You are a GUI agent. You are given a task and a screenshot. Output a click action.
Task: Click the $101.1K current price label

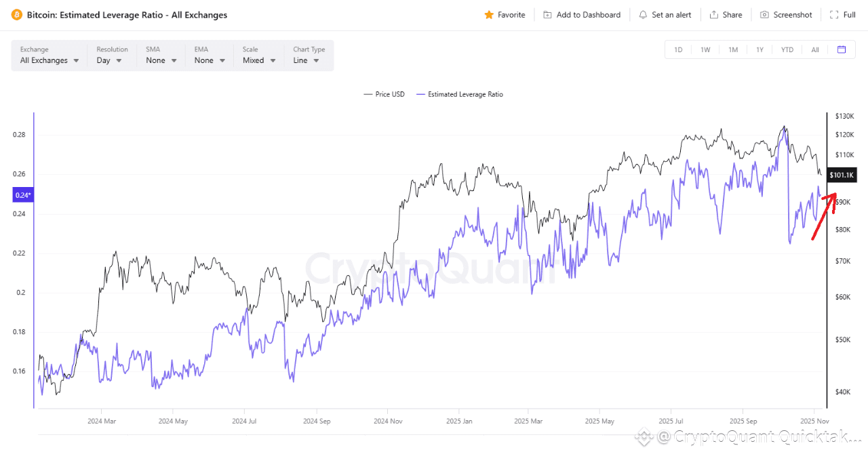point(842,176)
